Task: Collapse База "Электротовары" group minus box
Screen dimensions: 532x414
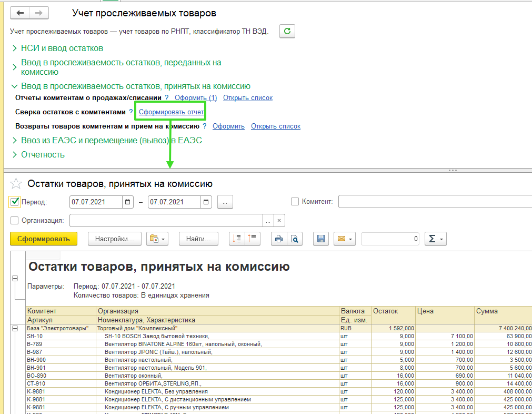Action: click(x=15, y=329)
